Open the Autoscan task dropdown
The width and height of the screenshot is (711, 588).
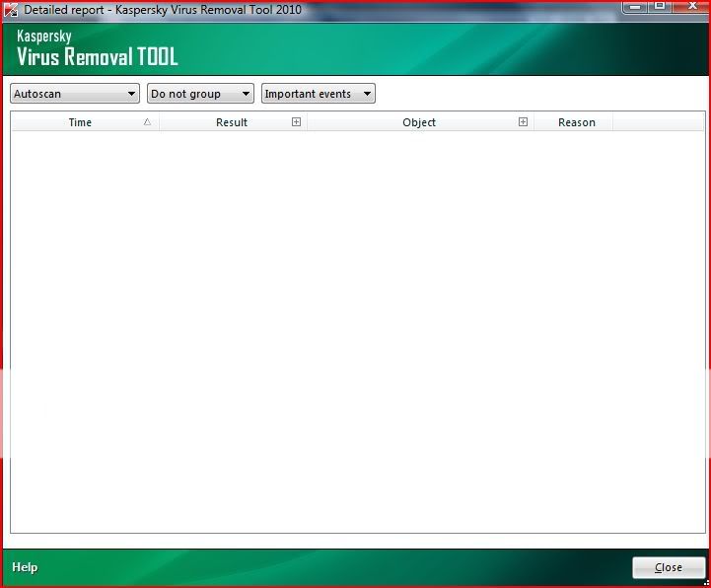click(x=75, y=94)
